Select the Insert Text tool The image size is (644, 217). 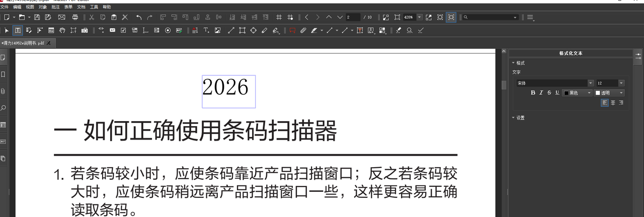(206, 30)
